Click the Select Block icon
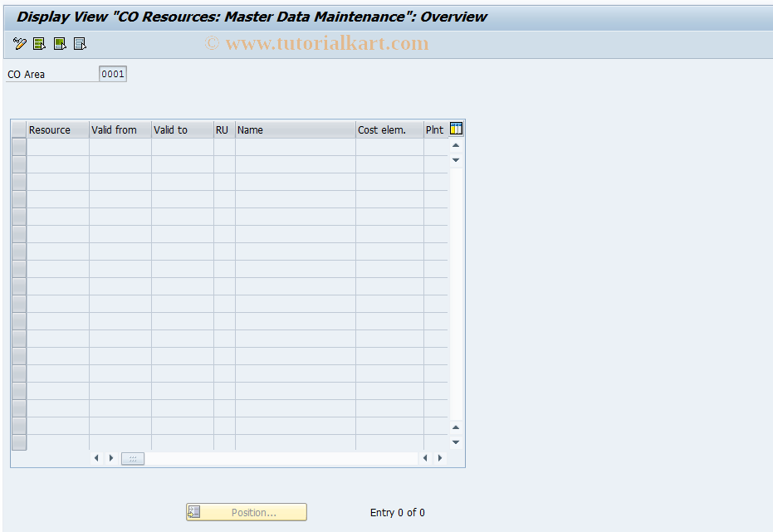 [59, 43]
